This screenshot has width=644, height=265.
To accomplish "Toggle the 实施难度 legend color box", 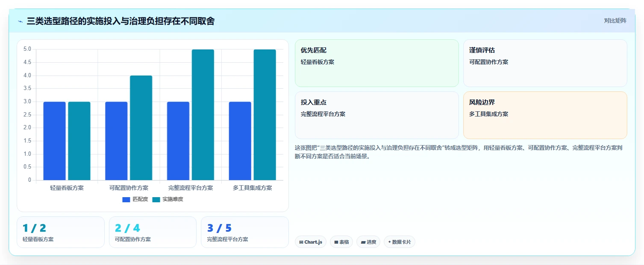I will 156,199.
